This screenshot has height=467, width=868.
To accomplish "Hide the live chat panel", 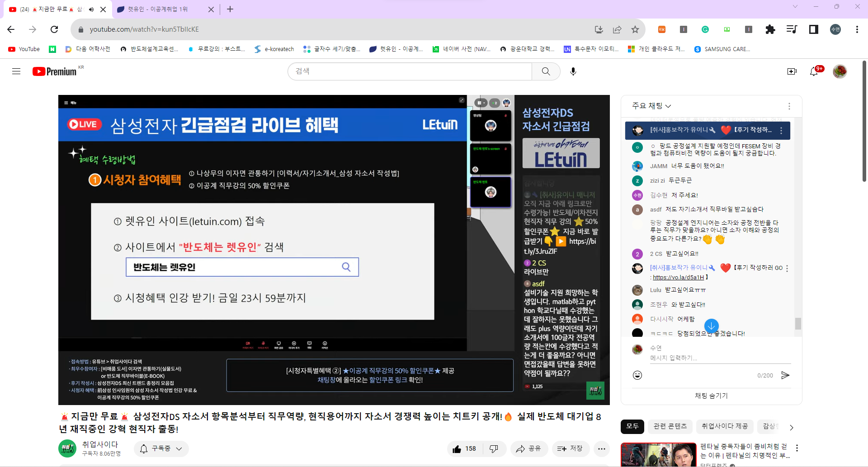I will tap(711, 396).
